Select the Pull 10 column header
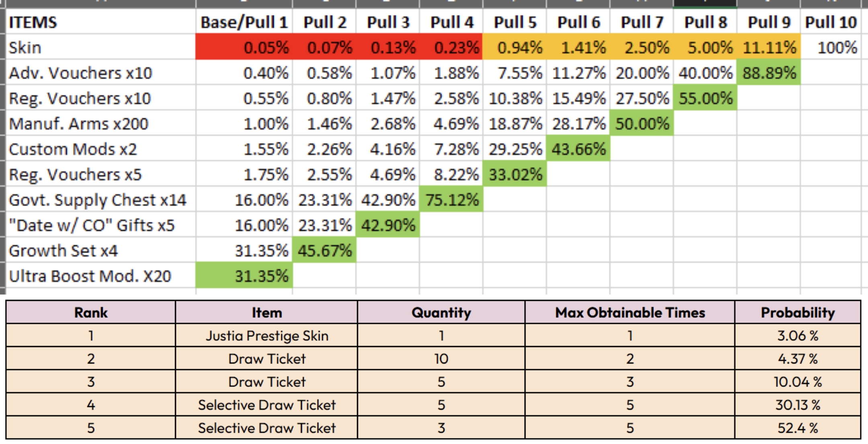Screen dimensions: 868x444 [831, 22]
